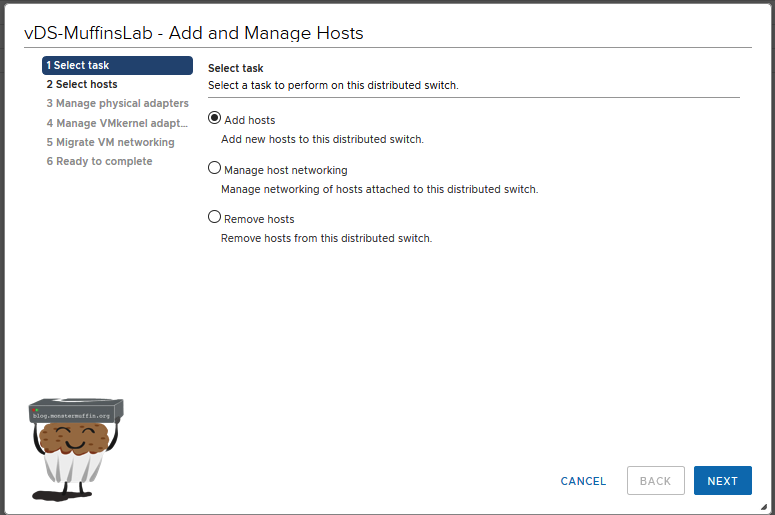Go to step 2 Select hosts

click(82, 85)
